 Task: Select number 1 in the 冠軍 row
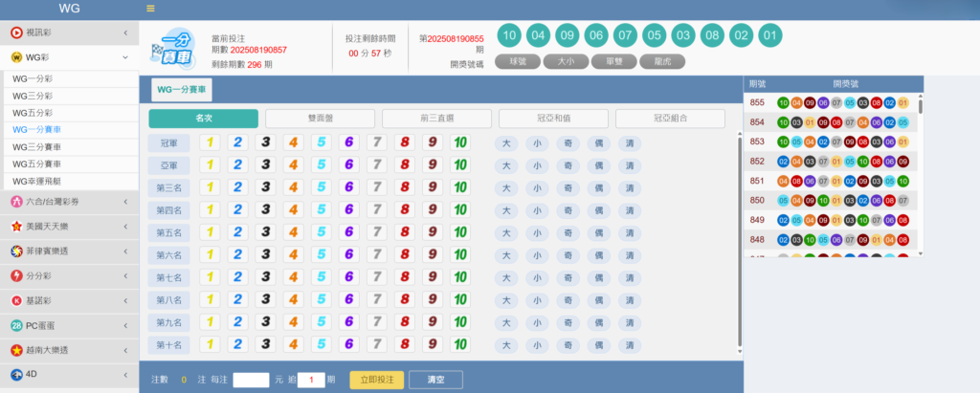[x=211, y=142]
